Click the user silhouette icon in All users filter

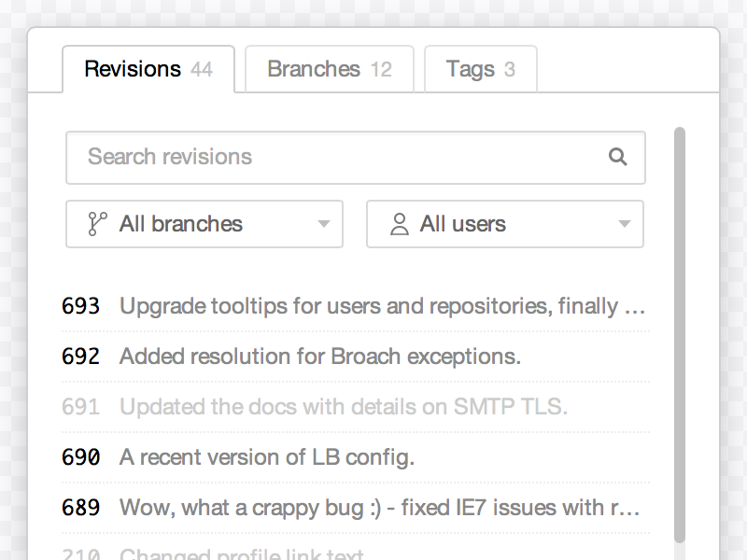(x=402, y=223)
